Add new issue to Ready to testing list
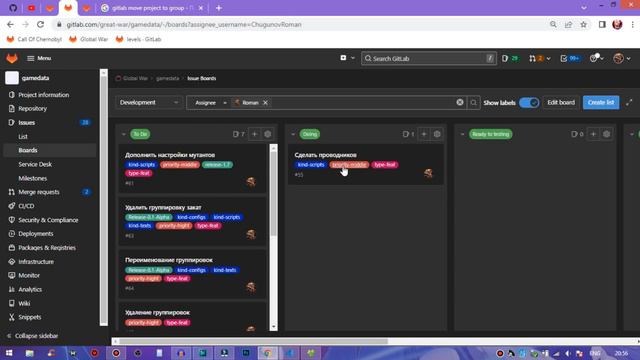Screen dimensions: 640x360 pyautogui.click(x=593, y=134)
